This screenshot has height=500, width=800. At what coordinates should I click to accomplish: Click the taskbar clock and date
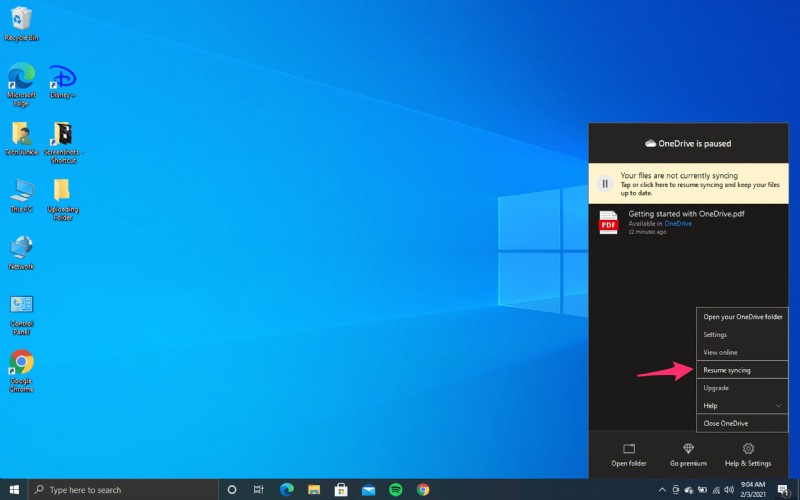coord(753,490)
